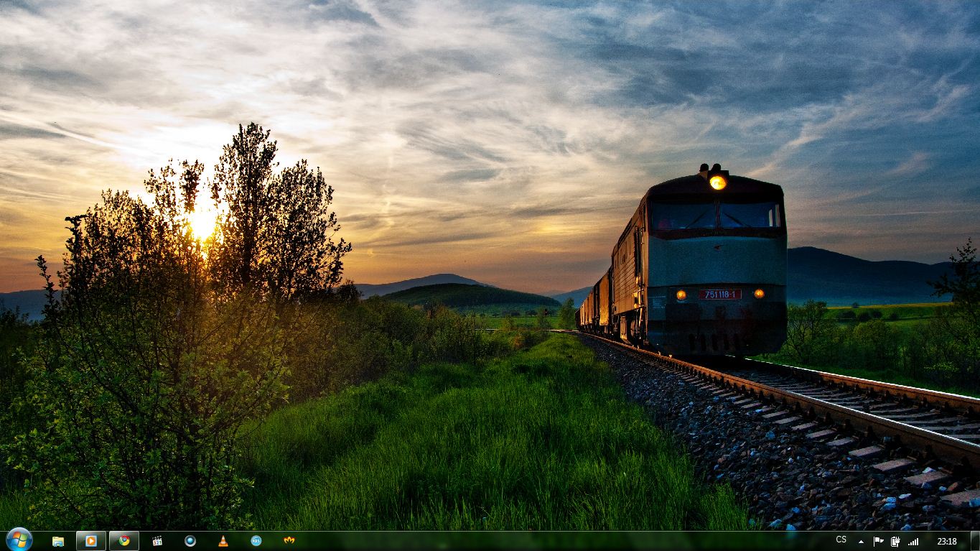Open the orange lotus-shaped taskbar icon

pos(289,541)
